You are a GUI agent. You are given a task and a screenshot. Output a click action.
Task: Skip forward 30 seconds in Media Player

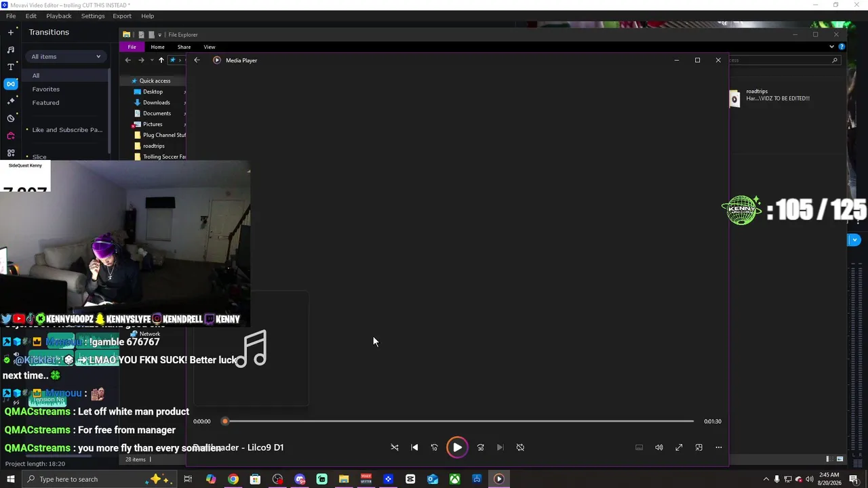480,447
